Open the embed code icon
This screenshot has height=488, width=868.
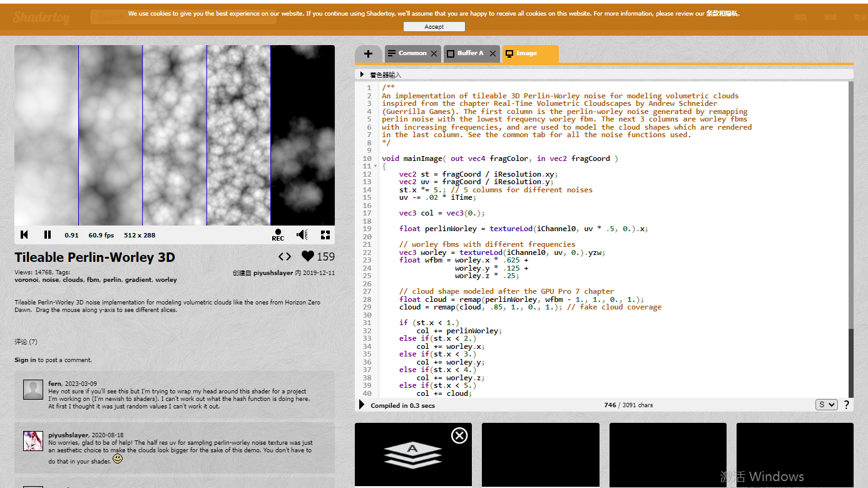[x=285, y=256]
